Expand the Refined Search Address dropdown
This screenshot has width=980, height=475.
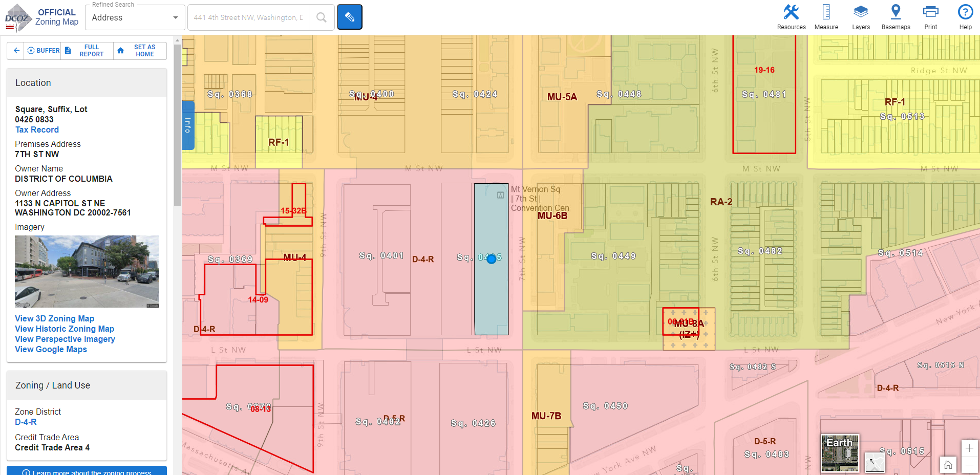135,18
